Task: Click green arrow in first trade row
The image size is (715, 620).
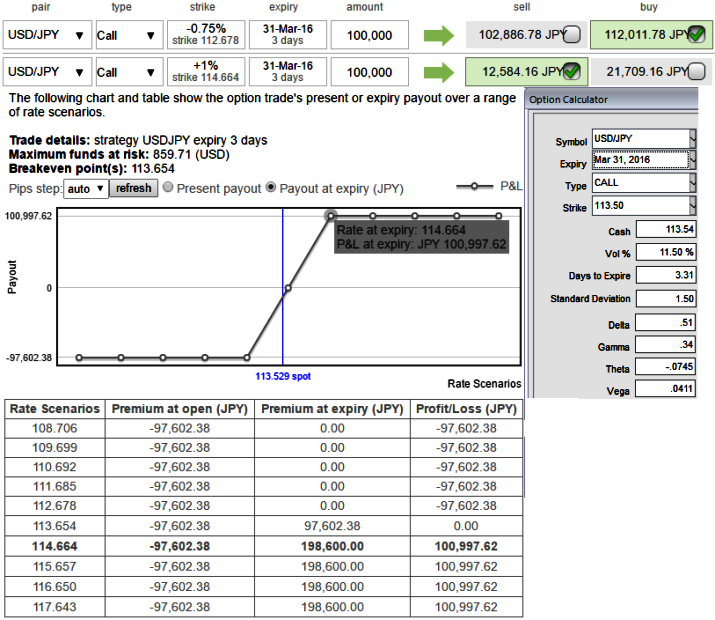Action: pyautogui.click(x=438, y=36)
